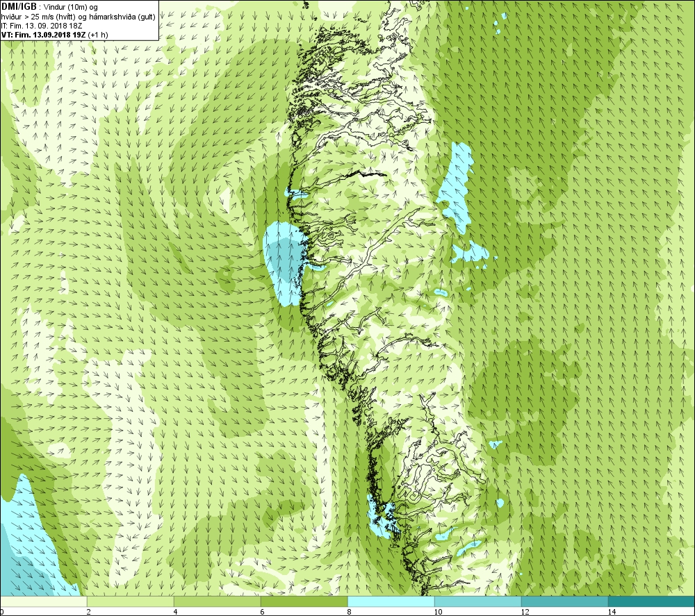Viewport: 695px width, 616px height.
Task: Click the scale label '12'
Action: point(525,612)
